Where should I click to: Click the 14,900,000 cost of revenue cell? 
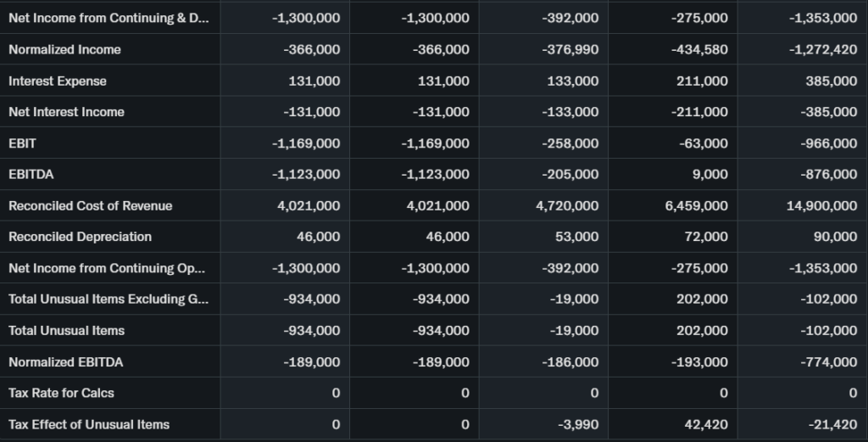(822, 205)
